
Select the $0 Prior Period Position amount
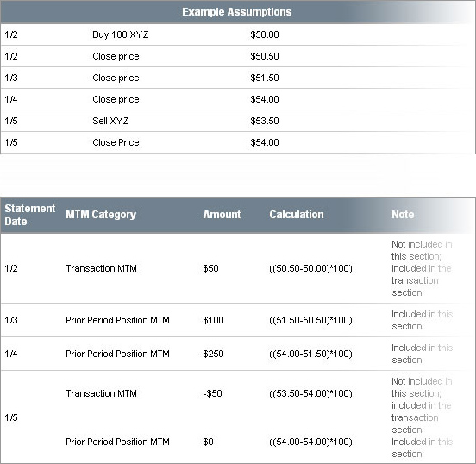coord(208,442)
